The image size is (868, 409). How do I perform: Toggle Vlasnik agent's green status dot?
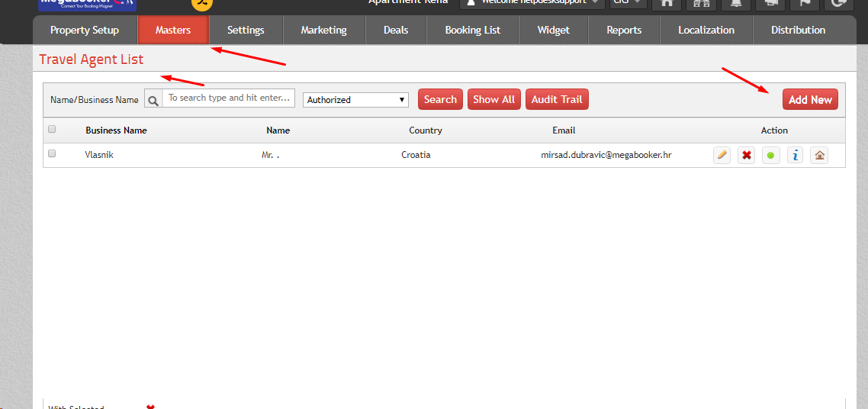point(770,156)
